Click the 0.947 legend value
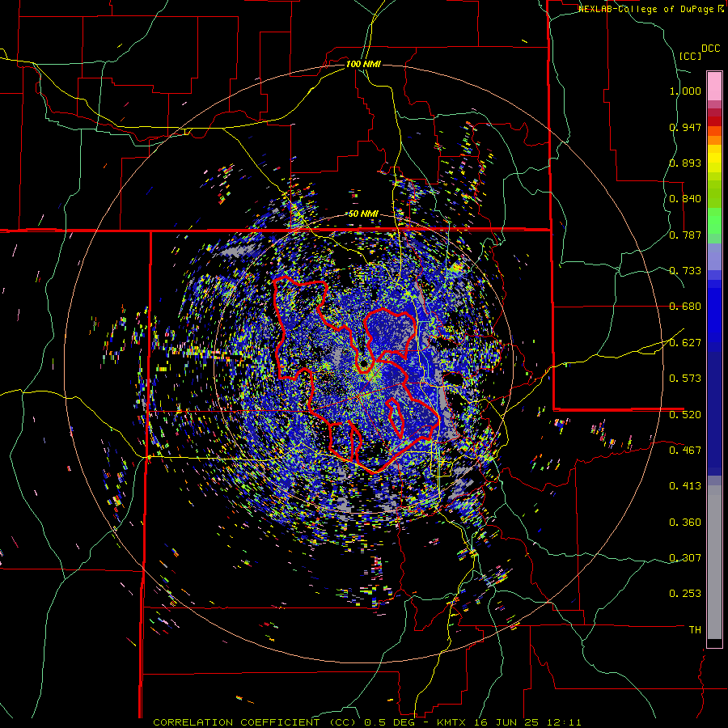 pyautogui.click(x=685, y=127)
